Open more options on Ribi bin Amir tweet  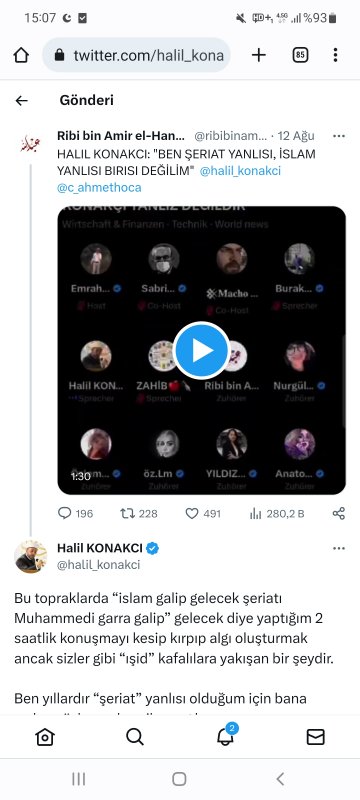tap(339, 136)
